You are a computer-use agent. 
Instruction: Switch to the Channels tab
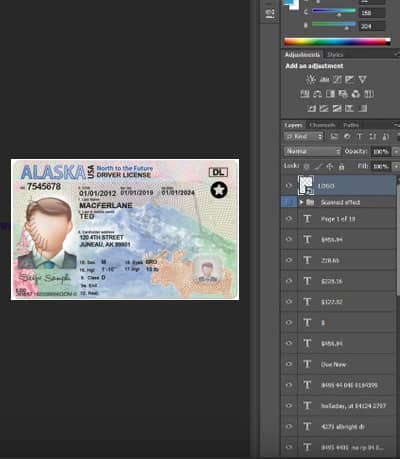322,125
